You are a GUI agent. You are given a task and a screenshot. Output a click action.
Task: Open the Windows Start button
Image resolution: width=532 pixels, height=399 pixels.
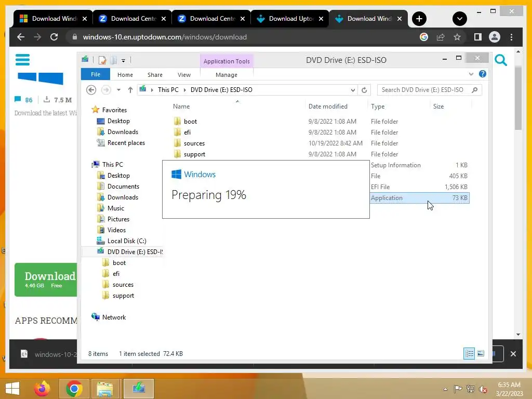tap(12, 389)
